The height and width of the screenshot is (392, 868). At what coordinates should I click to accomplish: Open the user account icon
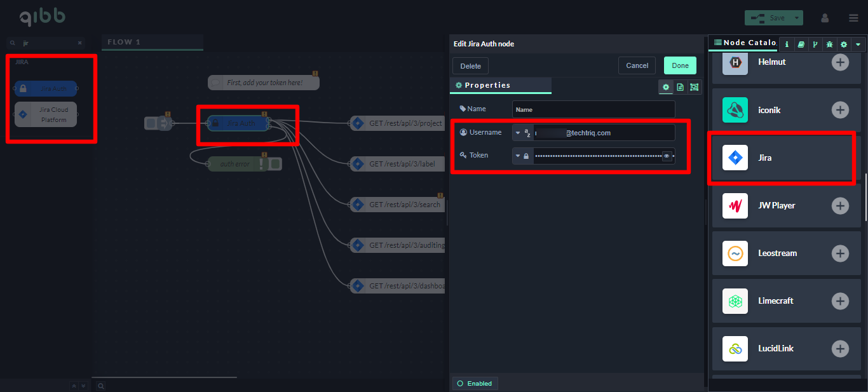click(x=825, y=18)
